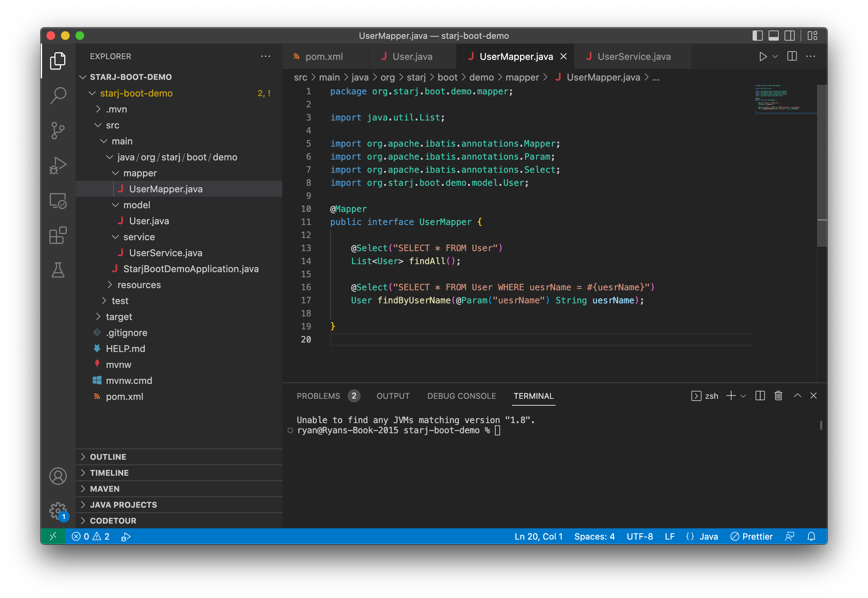Open the Search view in activity bar
Screen dimensions: 868x598
58,95
